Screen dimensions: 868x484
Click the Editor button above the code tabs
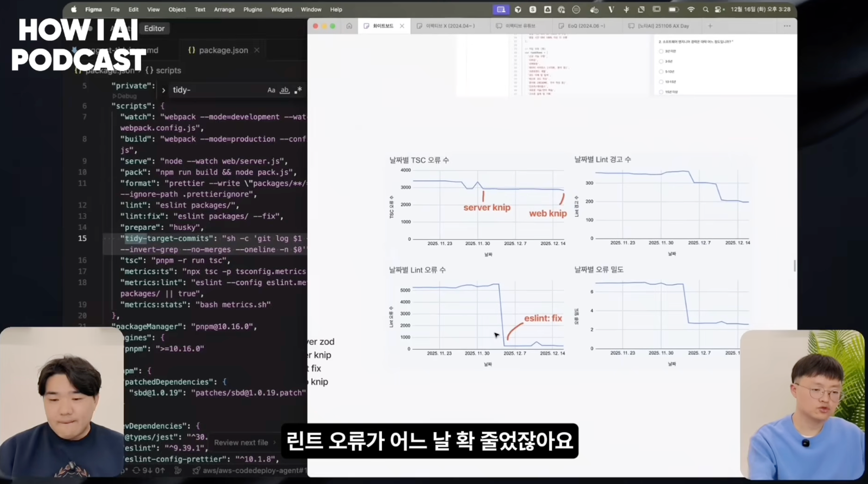coord(154,28)
